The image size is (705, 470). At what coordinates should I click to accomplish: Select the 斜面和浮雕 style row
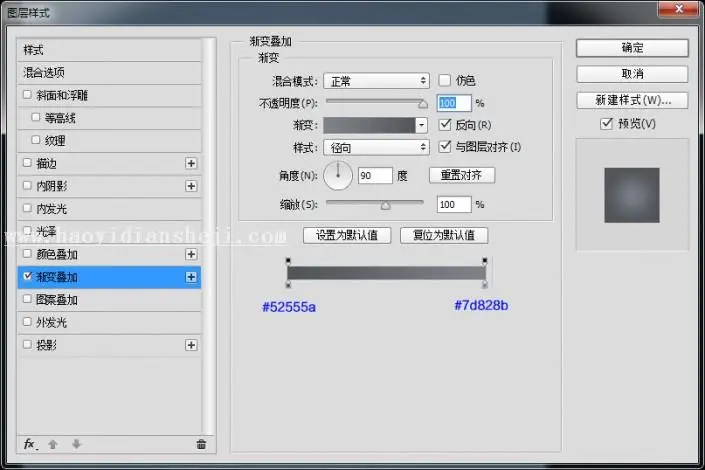click(x=109, y=95)
